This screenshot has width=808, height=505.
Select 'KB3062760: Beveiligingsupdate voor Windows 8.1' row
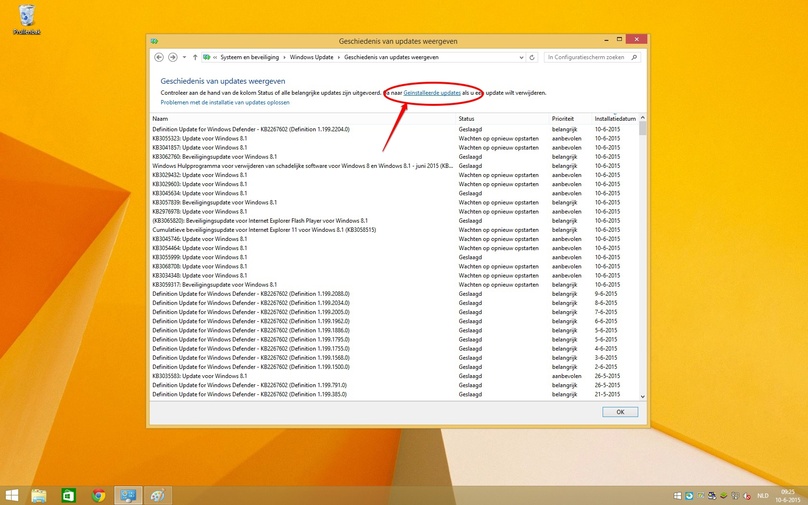(394, 157)
